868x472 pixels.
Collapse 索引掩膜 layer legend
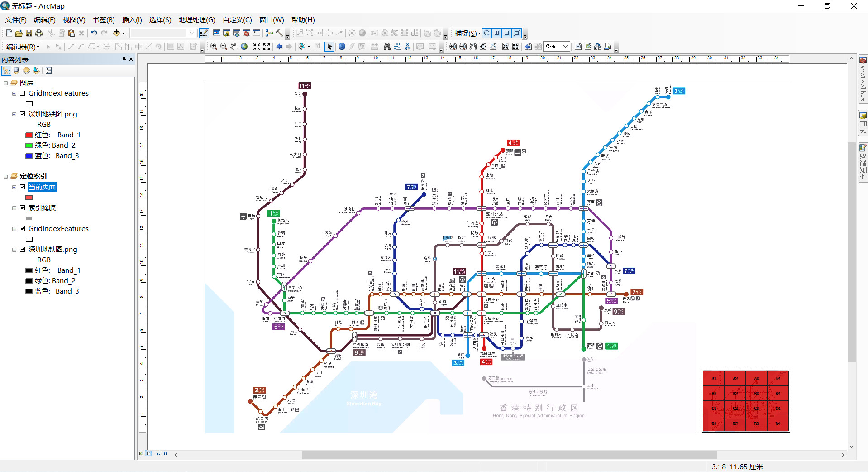[14, 208]
